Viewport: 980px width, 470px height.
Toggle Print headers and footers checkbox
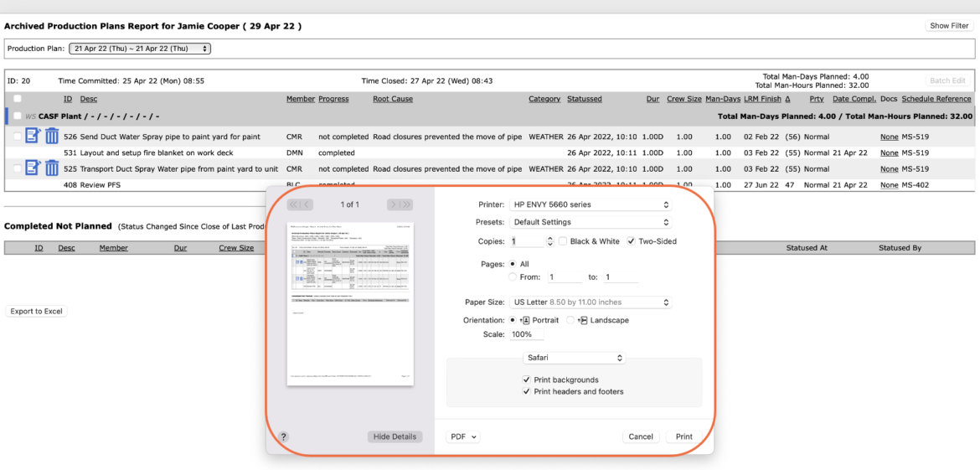(x=527, y=392)
